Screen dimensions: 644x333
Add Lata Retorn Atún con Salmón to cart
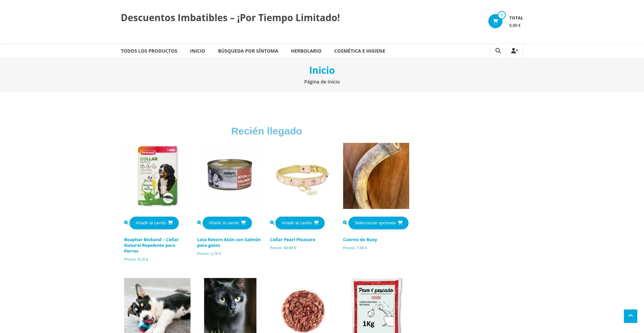227,223
